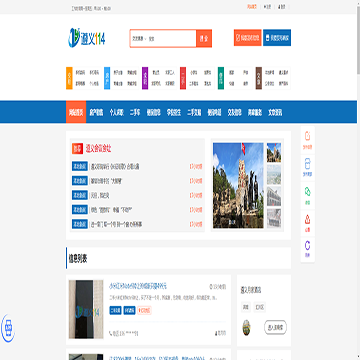
Task: Select the purple category block label
Action: (x=145, y=78)
